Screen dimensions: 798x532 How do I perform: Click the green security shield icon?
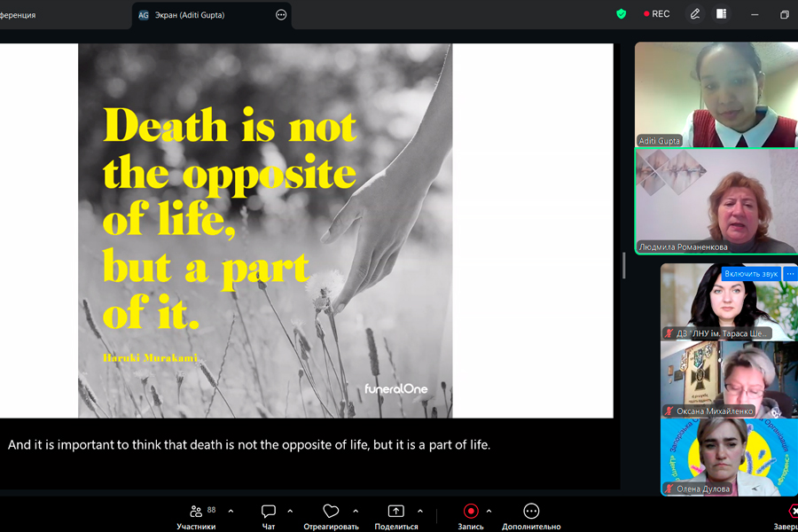621,14
